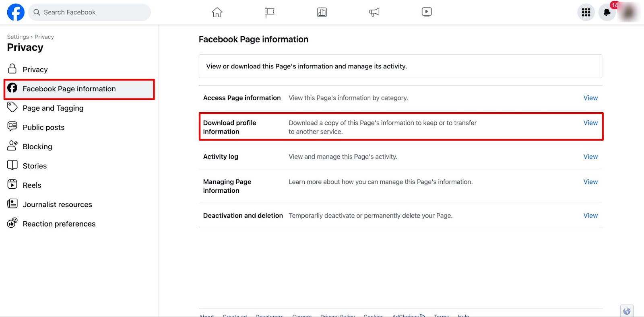
Task: Click Facebook Page information sidebar icon
Action: click(12, 88)
